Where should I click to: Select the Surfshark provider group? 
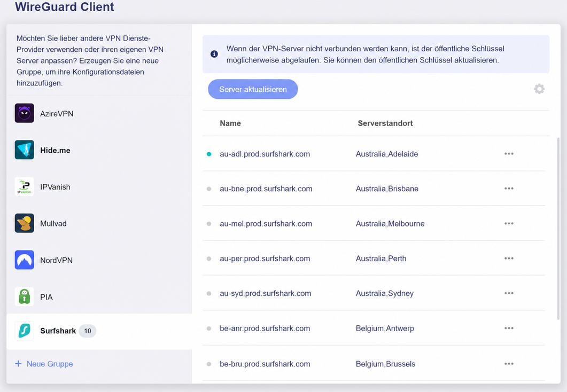(99, 331)
